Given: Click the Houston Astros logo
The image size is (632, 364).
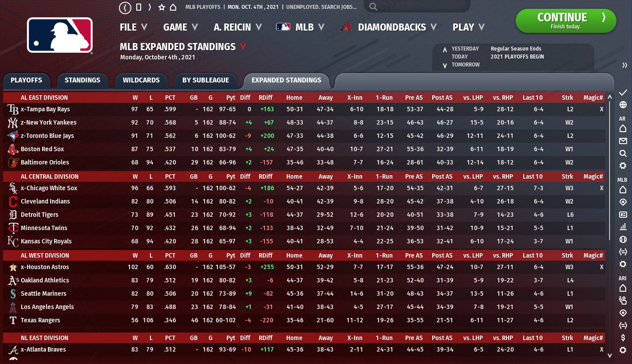Looking at the screenshot, I should pyautogui.click(x=12, y=267).
